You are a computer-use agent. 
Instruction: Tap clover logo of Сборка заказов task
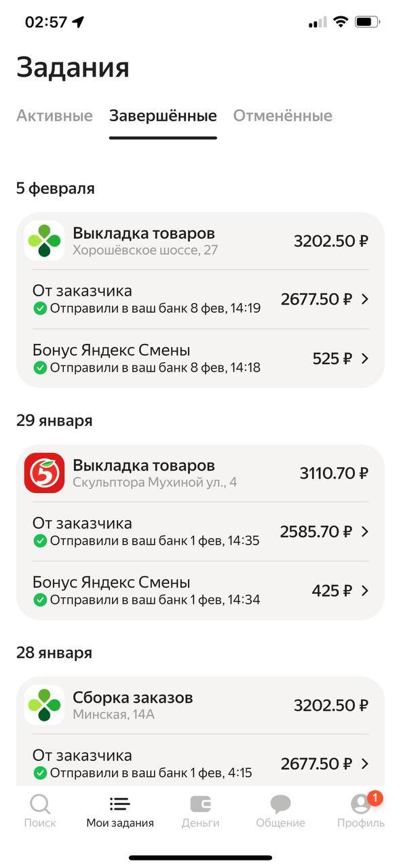(44, 705)
